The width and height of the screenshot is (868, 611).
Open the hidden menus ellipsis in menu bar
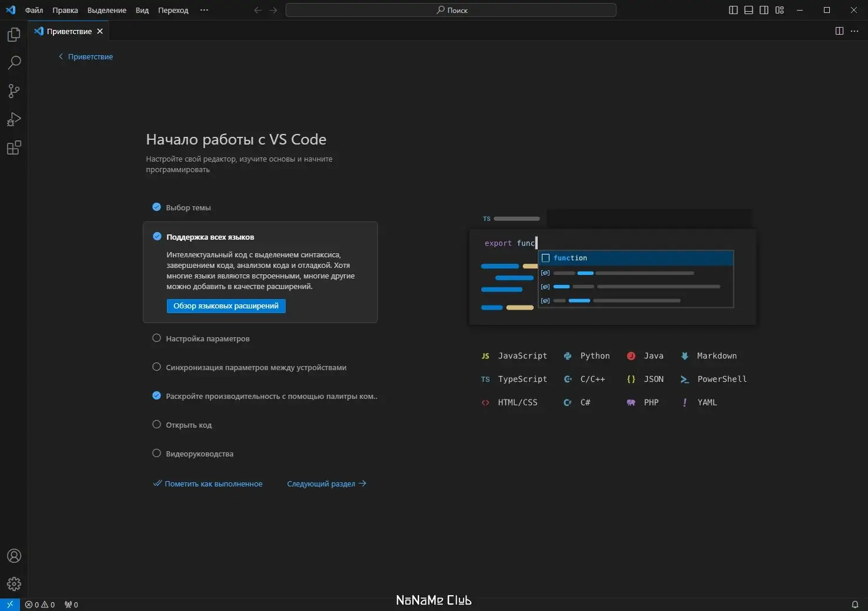click(x=204, y=10)
